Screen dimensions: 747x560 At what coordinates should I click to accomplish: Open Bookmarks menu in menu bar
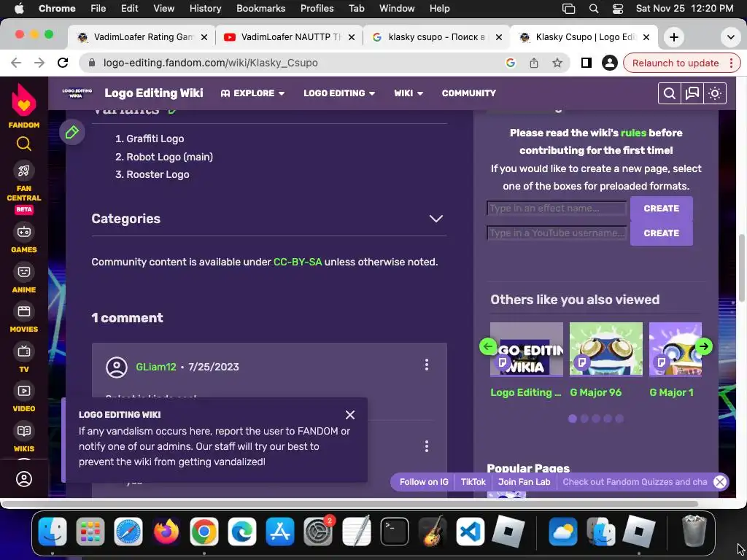pos(260,9)
